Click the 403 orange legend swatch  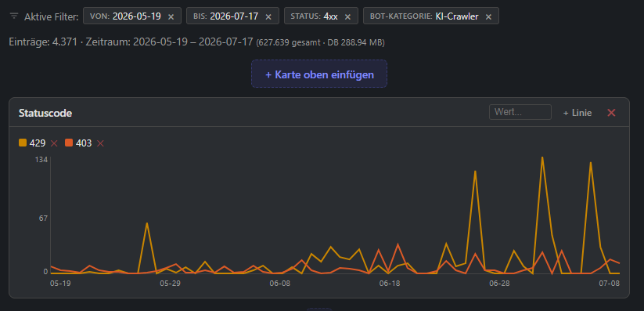tap(69, 143)
